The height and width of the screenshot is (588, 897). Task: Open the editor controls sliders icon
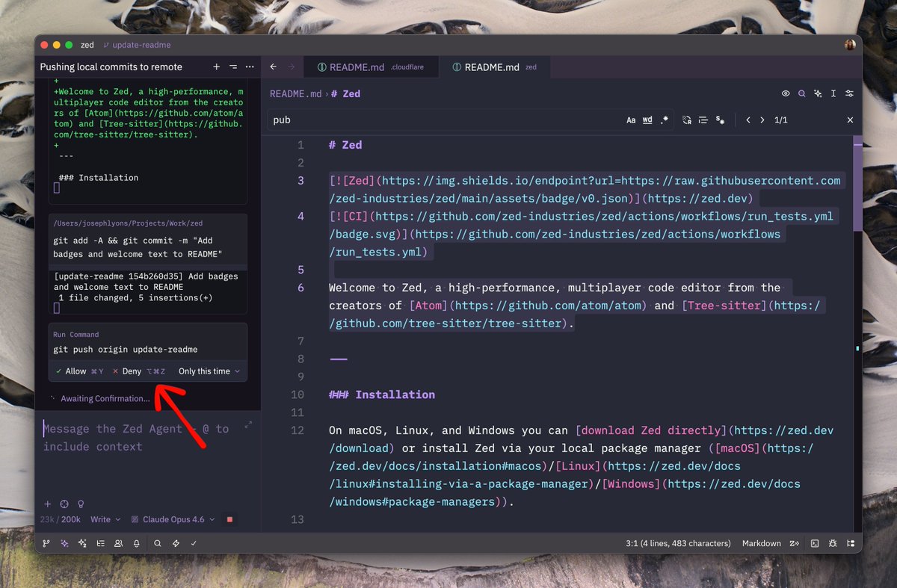pyautogui.click(x=851, y=93)
